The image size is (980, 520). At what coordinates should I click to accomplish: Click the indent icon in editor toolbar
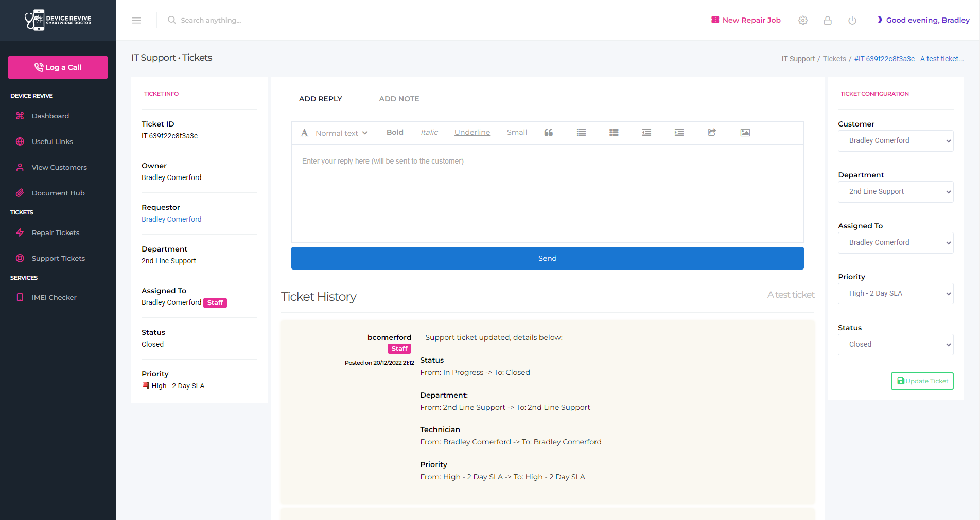click(x=679, y=133)
